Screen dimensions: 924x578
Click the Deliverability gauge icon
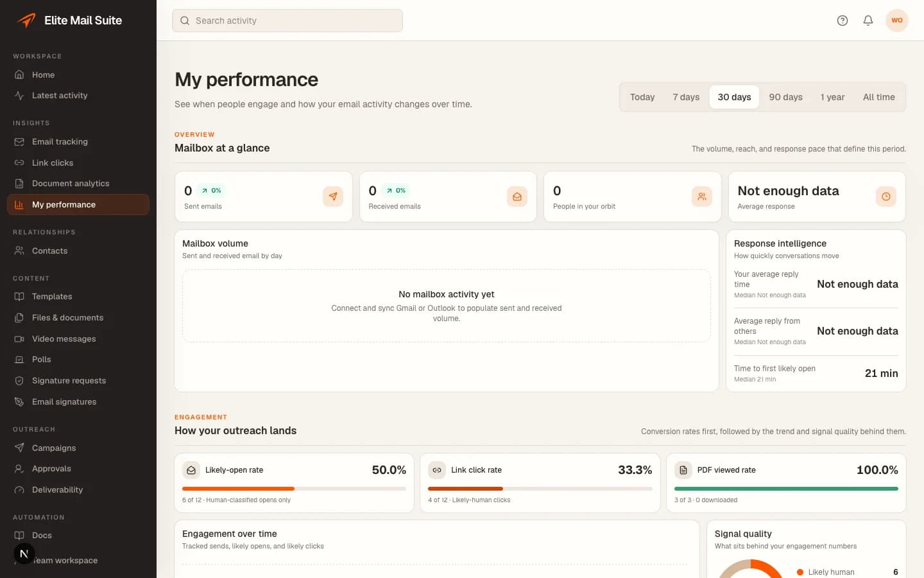tap(19, 490)
